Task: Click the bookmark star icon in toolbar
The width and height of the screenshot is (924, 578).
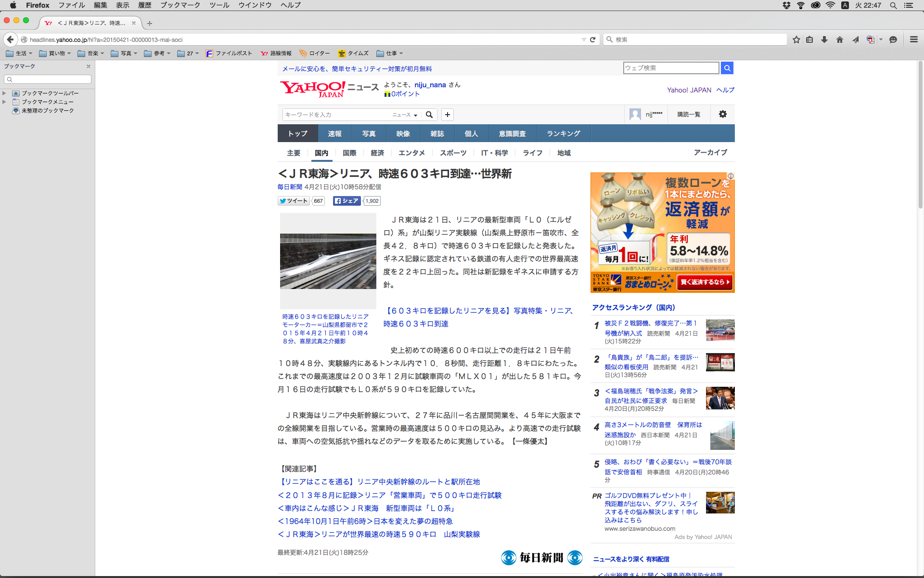Action: (x=796, y=39)
